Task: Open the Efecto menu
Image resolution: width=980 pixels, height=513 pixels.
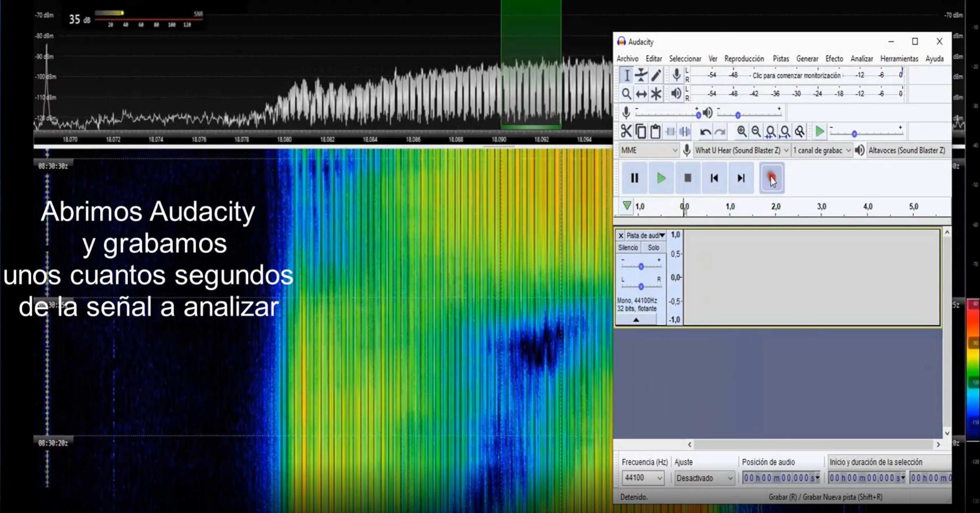Action: point(834,59)
